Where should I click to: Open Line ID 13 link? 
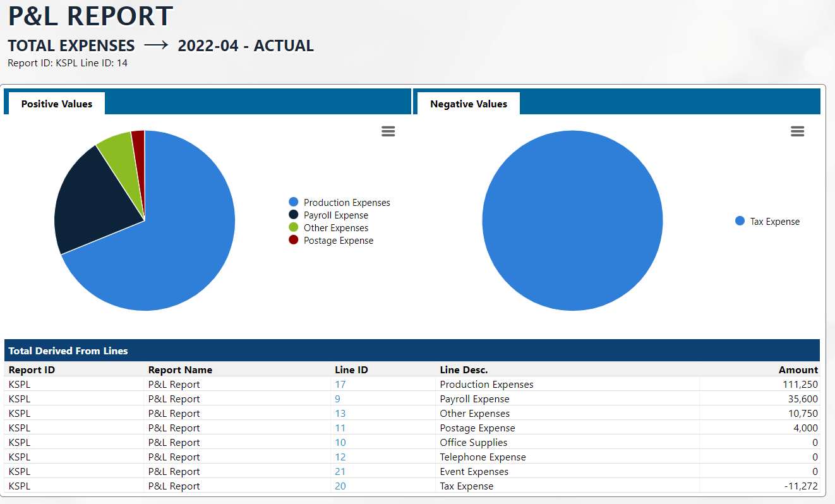point(340,414)
